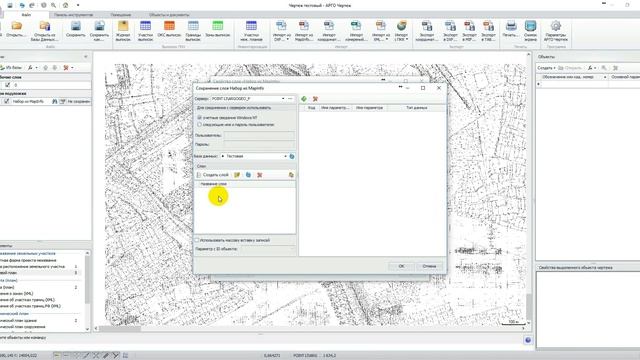This screenshot has width=640, height=360.
Task: Click Участки меж. планов icon
Action: click(251, 26)
